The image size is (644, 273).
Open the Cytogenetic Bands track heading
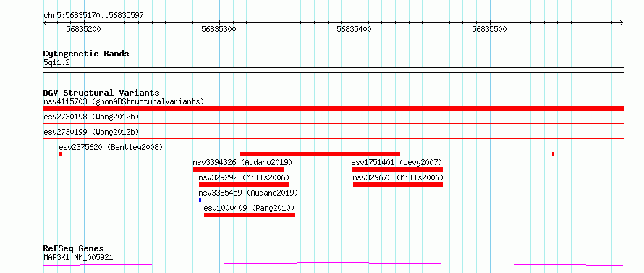click(x=86, y=54)
